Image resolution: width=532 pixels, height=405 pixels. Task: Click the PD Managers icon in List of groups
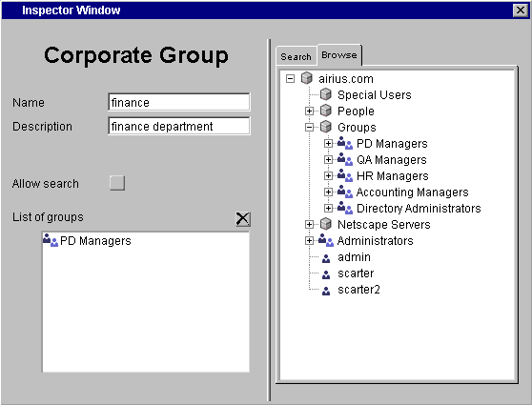click(x=51, y=240)
